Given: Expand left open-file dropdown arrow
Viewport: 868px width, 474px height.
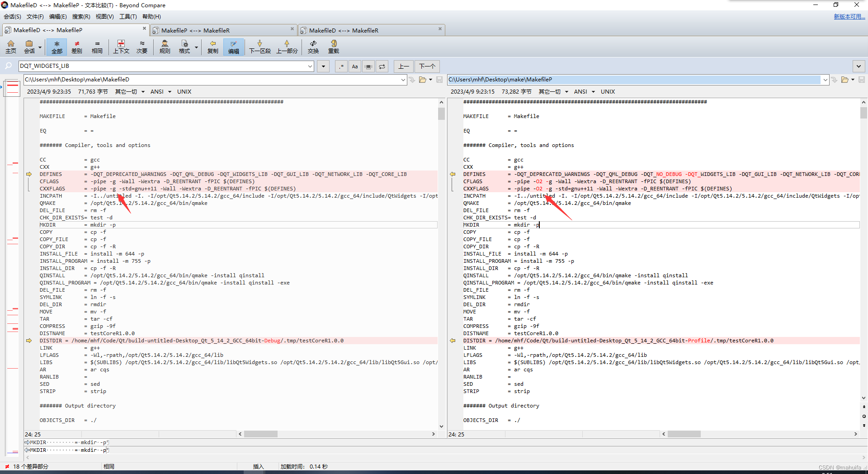Looking at the screenshot, I should coord(430,80).
